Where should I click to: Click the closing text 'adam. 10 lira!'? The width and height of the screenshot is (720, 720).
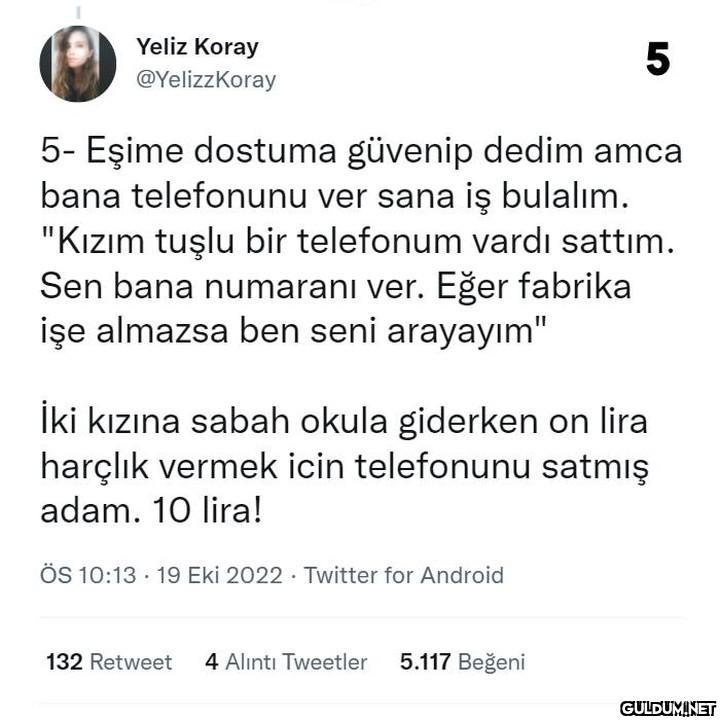pyautogui.click(x=151, y=511)
